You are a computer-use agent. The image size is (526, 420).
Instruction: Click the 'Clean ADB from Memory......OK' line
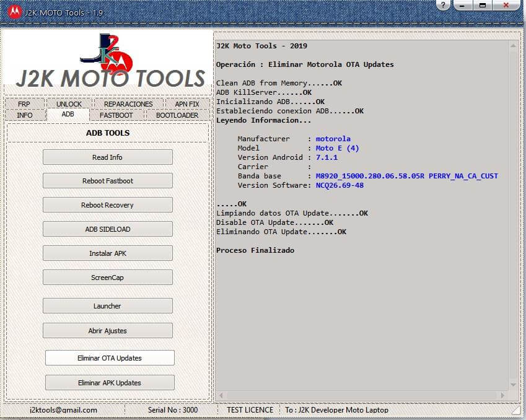click(x=279, y=83)
